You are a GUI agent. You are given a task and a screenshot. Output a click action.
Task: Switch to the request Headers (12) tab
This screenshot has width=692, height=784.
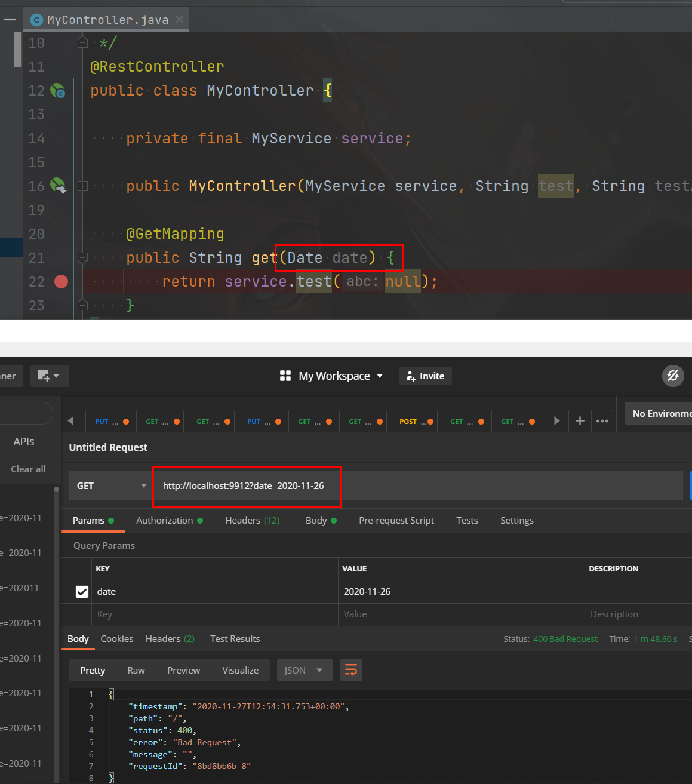(252, 520)
